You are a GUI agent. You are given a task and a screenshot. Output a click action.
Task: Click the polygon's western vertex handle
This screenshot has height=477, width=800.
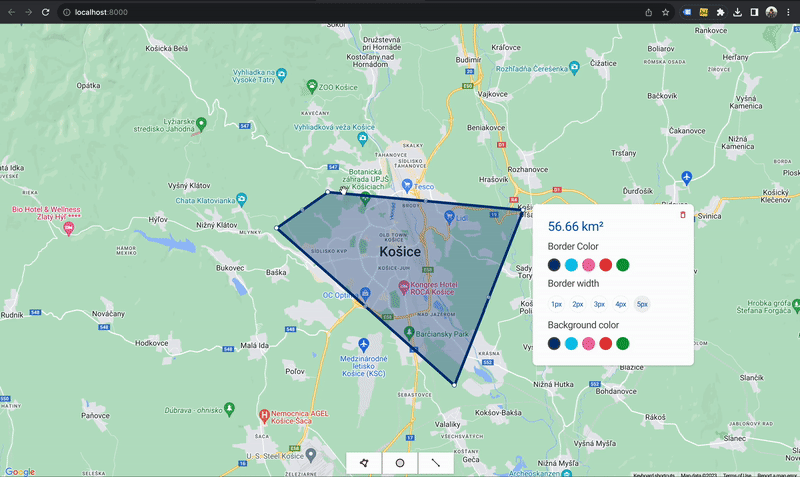point(277,228)
